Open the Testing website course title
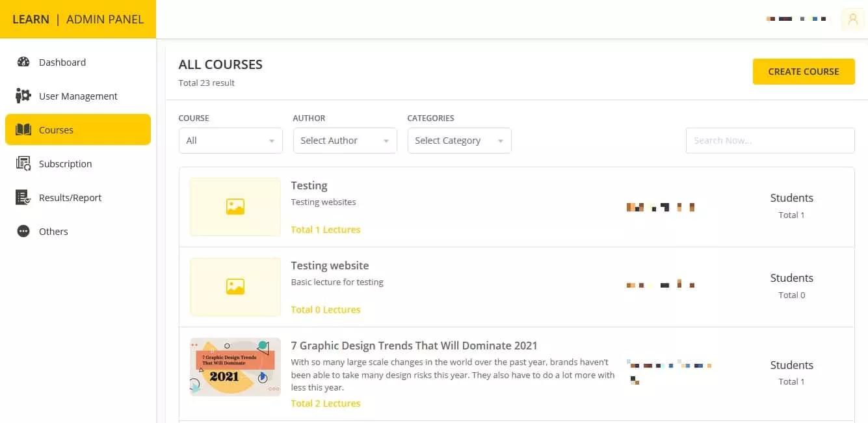The image size is (868, 423). point(330,266)
